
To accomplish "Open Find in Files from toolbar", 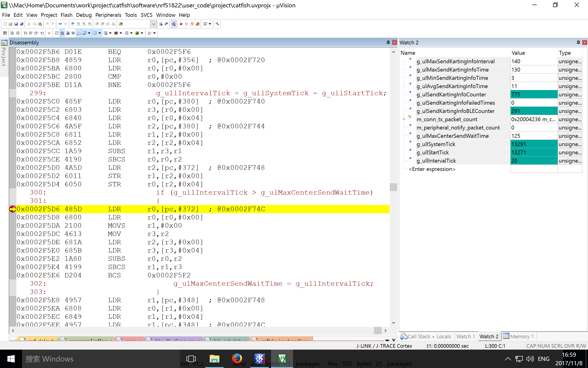I will click(x=121, y=24).
